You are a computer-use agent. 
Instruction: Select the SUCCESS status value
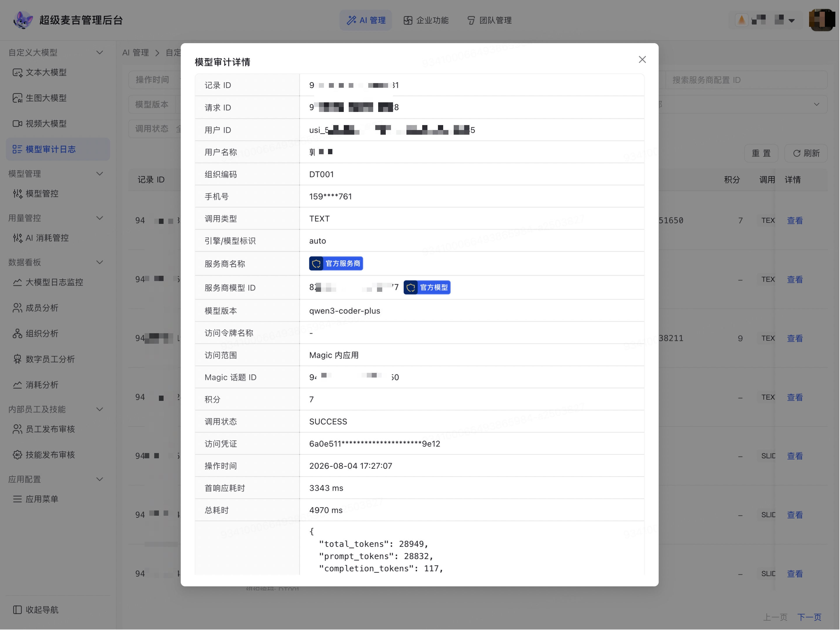(328, 422)
